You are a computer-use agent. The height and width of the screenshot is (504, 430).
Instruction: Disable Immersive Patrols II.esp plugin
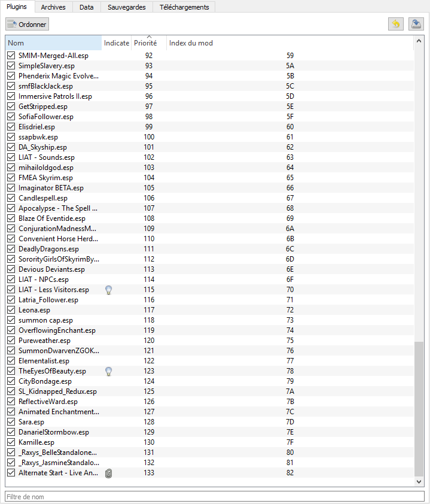tap(11, 96)
